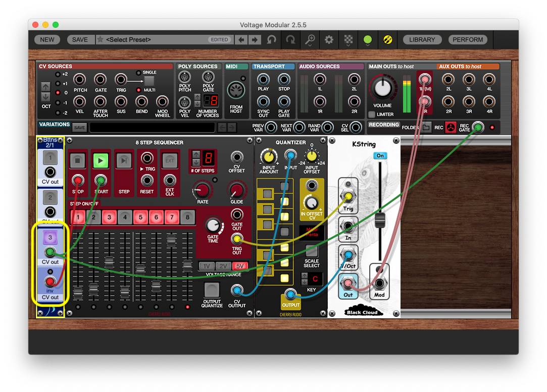Image resolution: width=547 pixels, height=392 pixels.
Task: Click the Gate CV source jack
Action: click(x=100, y=80)
